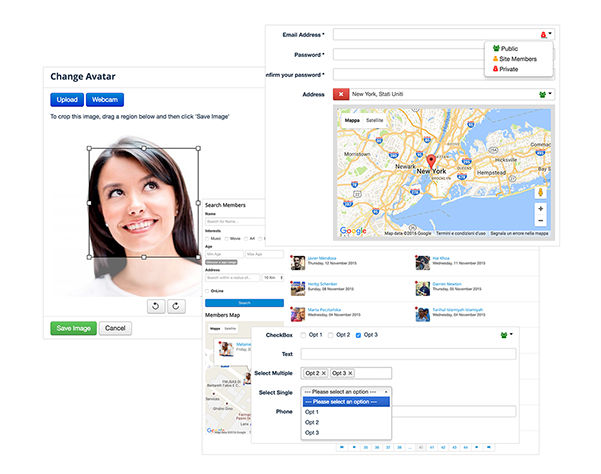Open Hai Khoa's profile link
Screen dimensions: 601x474
441,258
